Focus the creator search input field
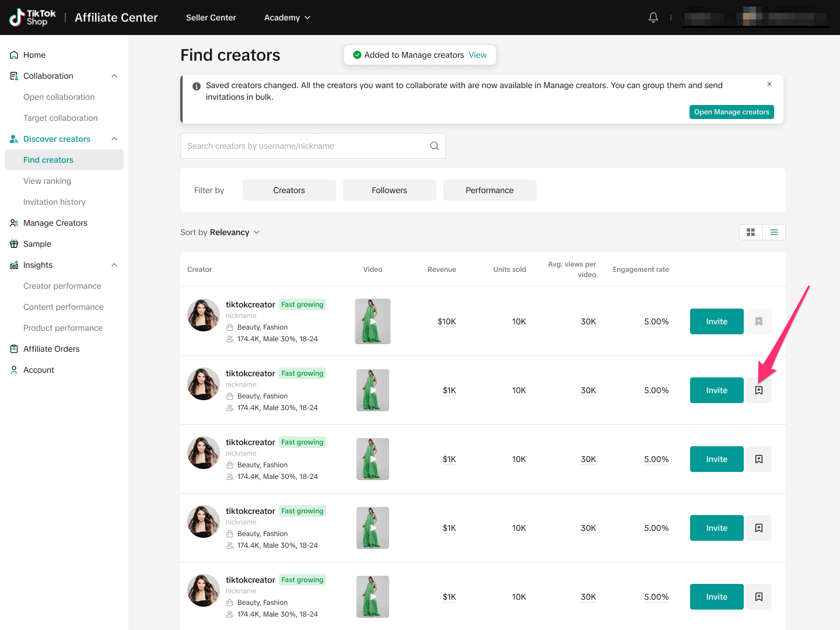The height and width of the screenshot is (630, 840). click(306, 146)
